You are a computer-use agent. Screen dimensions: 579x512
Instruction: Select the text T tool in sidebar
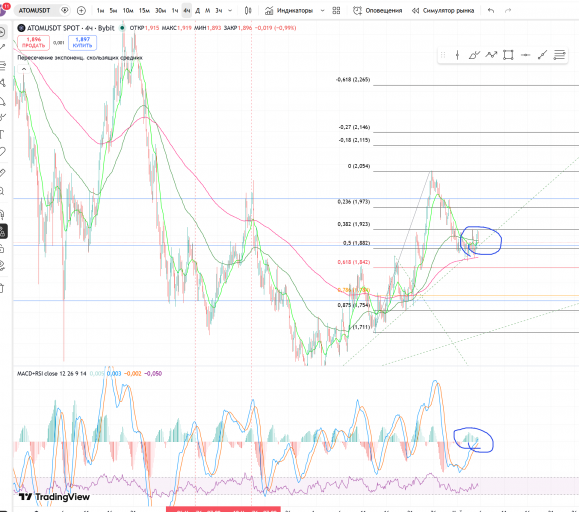pos(2,134)
